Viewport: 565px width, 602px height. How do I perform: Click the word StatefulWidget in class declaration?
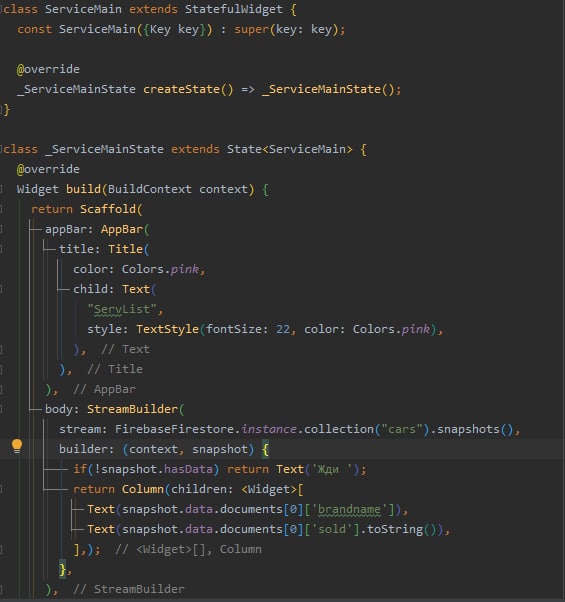(x=233, y=9)
